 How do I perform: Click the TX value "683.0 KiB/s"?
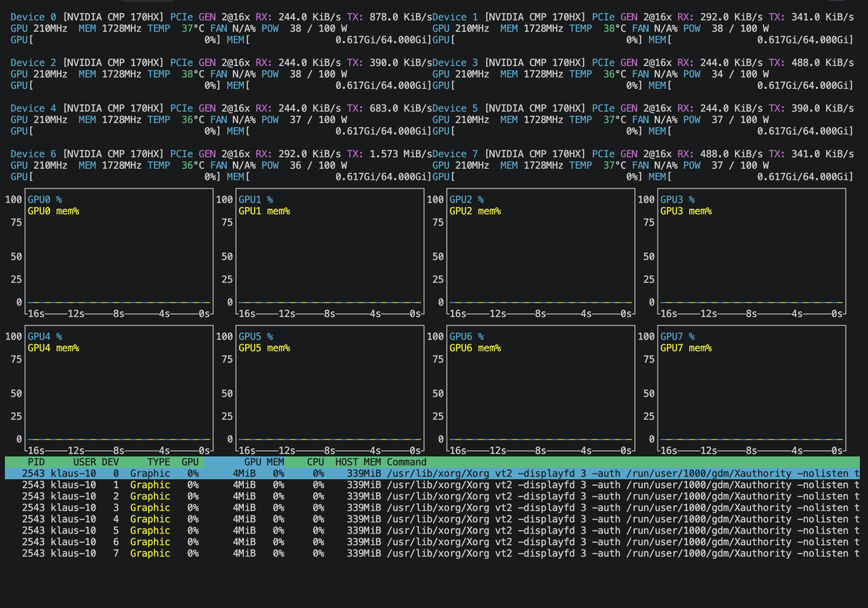click(x=400, y=109)
